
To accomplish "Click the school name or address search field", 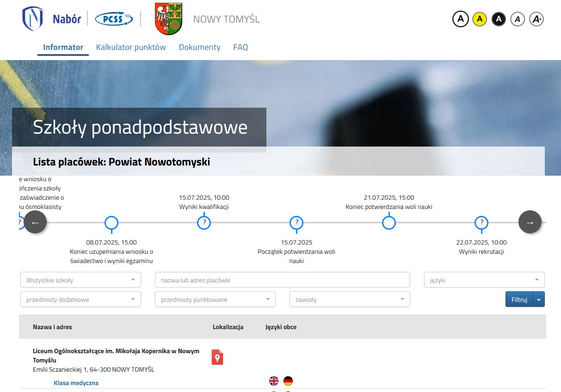I will pyautogui.click(x=282, y=280).
